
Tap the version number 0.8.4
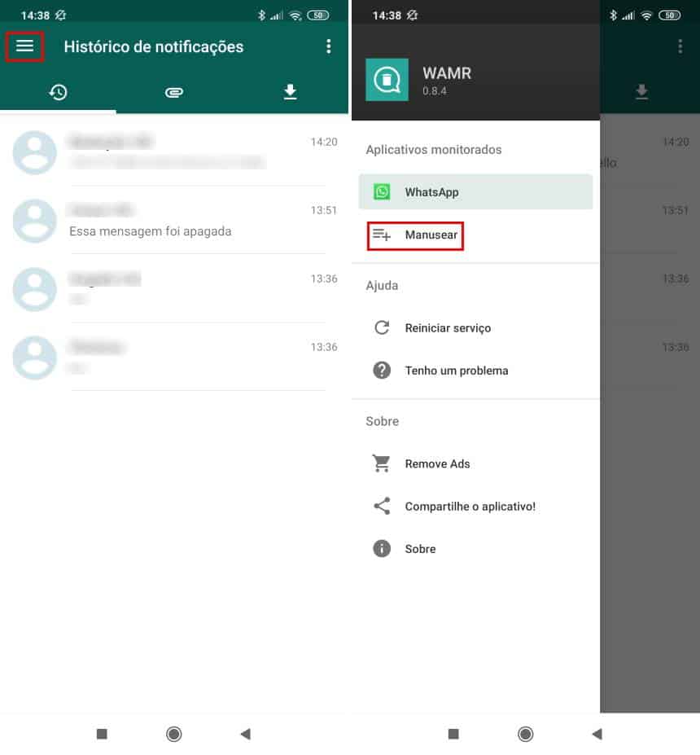pyautogui.click(x=435, y=91)
